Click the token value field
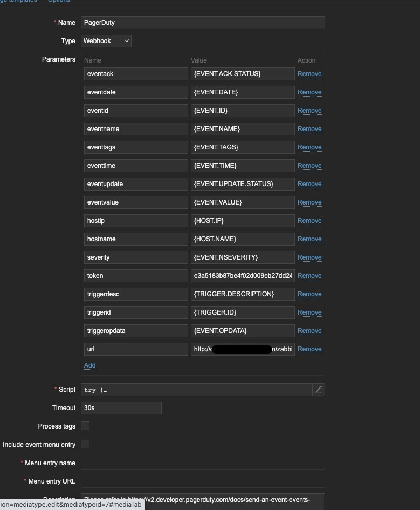This screenshot has height=510, width=420. pyautogui.click(x=243, y=276)
